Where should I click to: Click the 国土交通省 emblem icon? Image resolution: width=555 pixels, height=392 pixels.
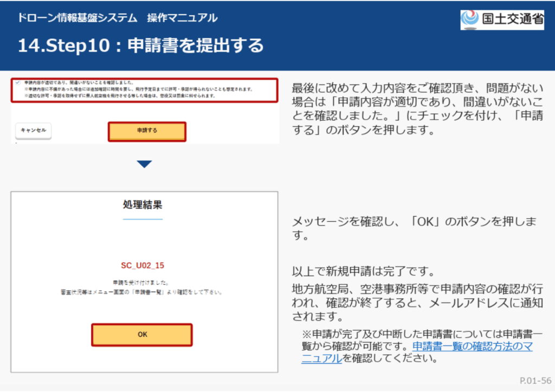point(469,19)
